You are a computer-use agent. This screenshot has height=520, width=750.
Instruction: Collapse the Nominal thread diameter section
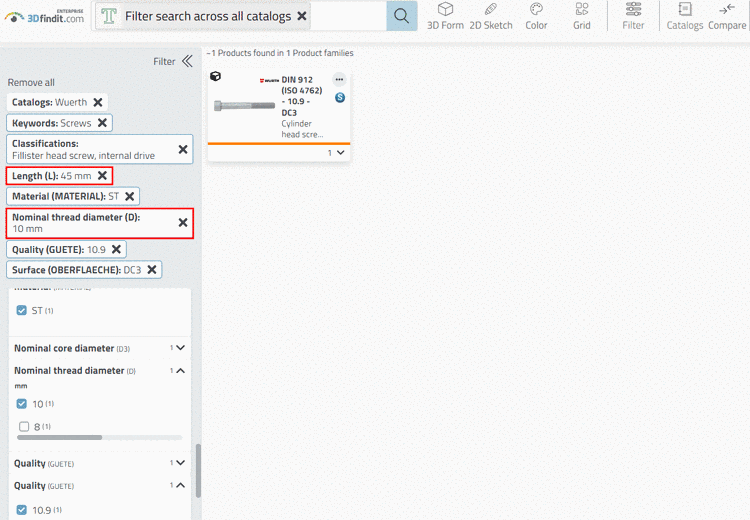pos(180,370)
